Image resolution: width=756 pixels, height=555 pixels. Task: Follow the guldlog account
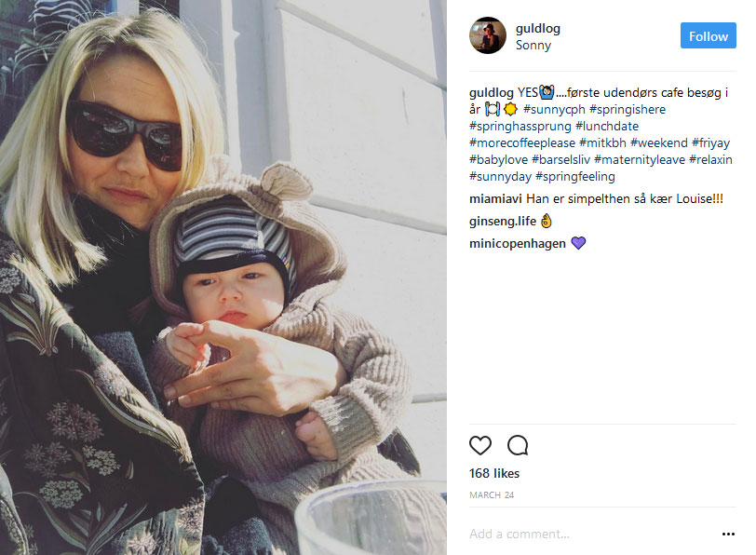point(708,35)
